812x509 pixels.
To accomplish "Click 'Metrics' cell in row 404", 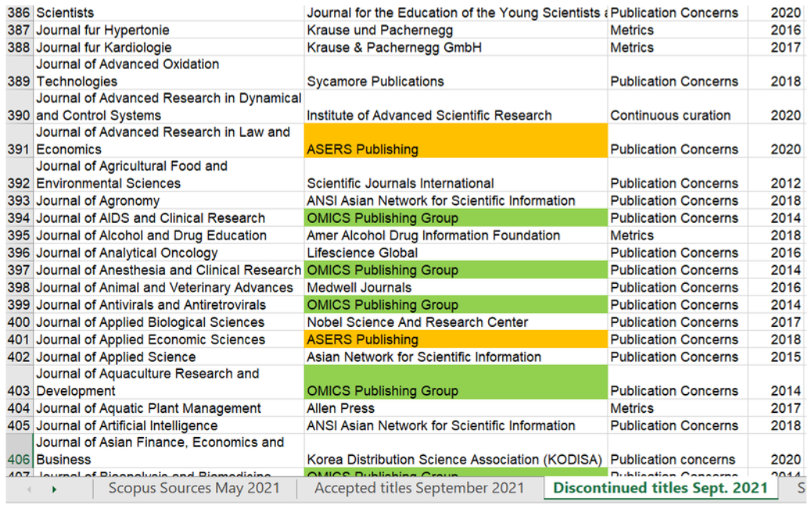I will [677, 408].
